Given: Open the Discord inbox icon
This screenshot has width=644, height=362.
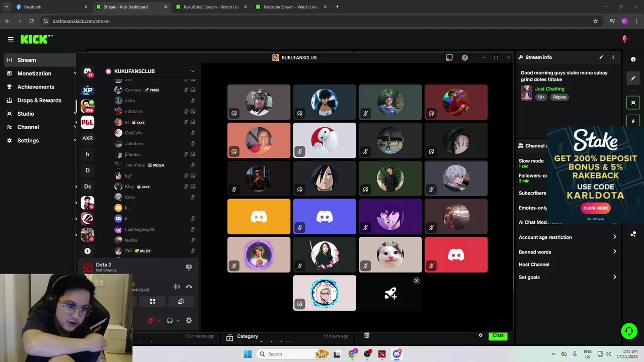Looking at the screenshot, I should coord(449,58).
